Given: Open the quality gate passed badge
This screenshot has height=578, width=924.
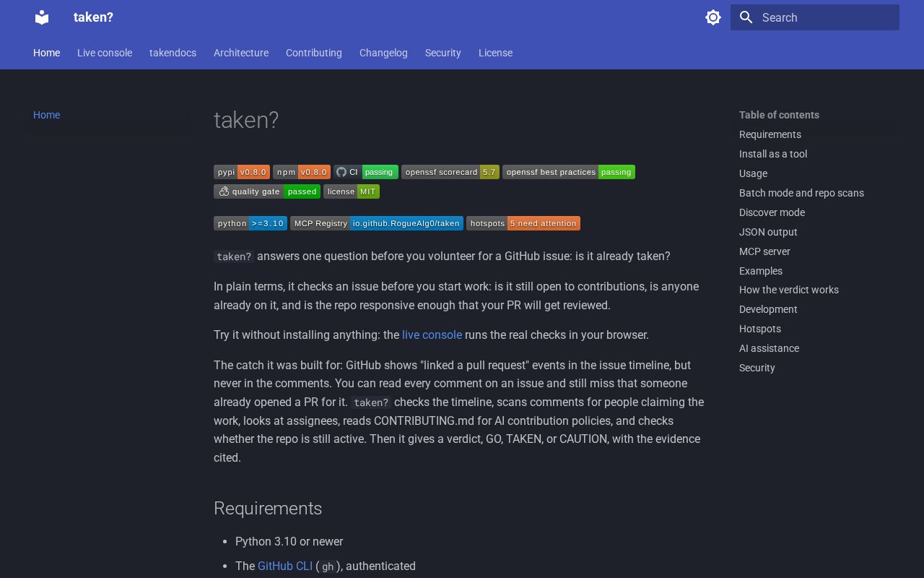Looking at the screenshot, I should [x=267, y=191].
